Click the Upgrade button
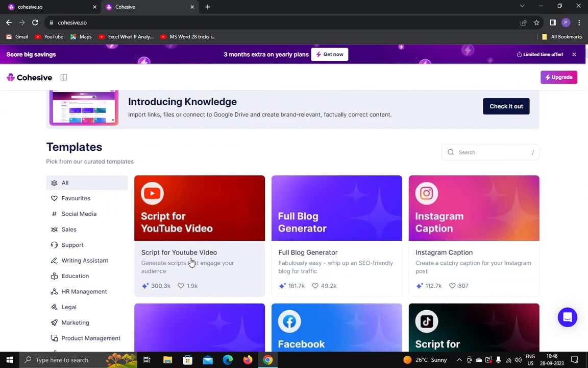 click(559, 77)
